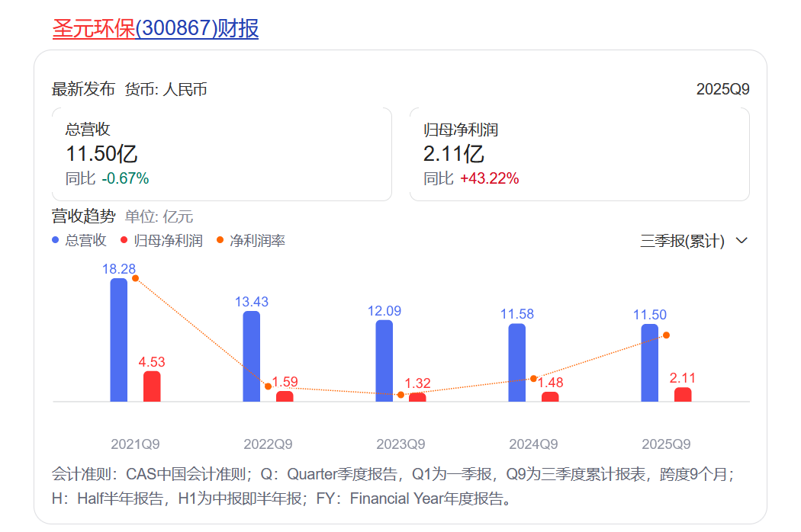The image size is (801, 532).
Task: Click the 18.28 bar value label
Action: (118, 269)
